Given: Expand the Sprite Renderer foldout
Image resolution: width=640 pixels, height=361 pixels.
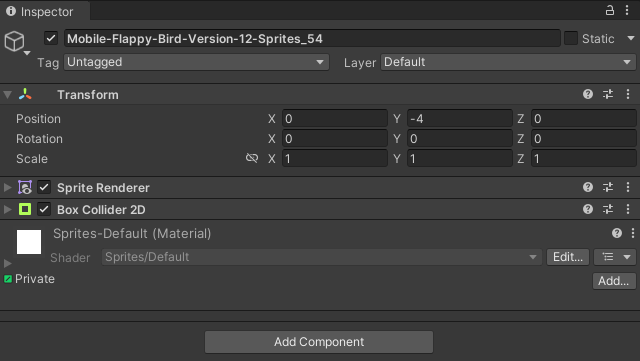Looking at the screenshot, I should pyautogui.click(x=7, y=187).
